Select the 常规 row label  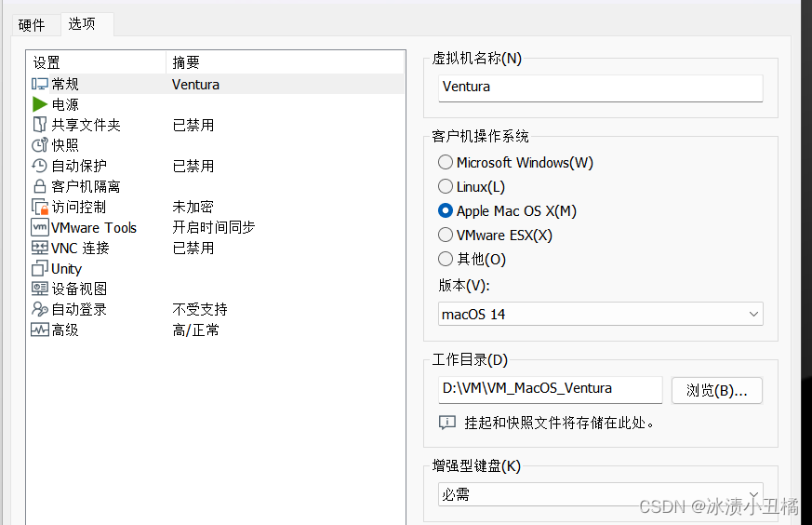(x=65, y=84)
